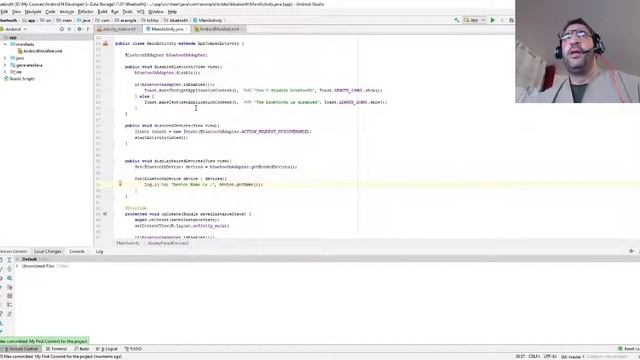The height and width of the screenshot is (360, 640).
Task: Open the Terminal tool window
Action: (57, 349)
